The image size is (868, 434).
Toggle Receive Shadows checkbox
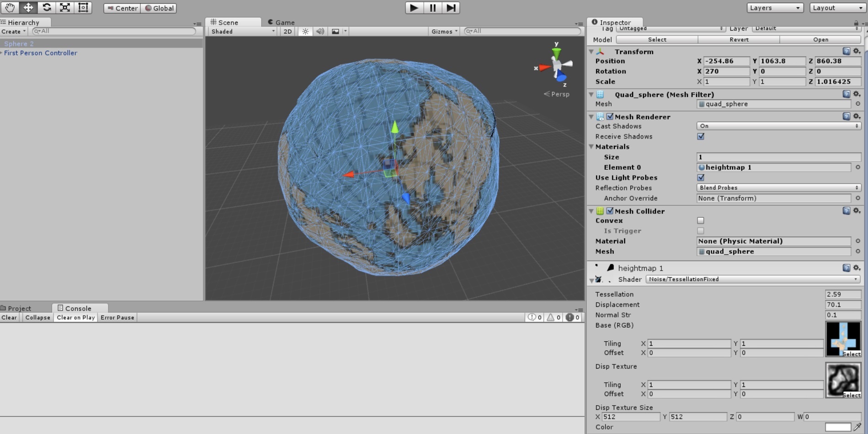coord(701,136)
